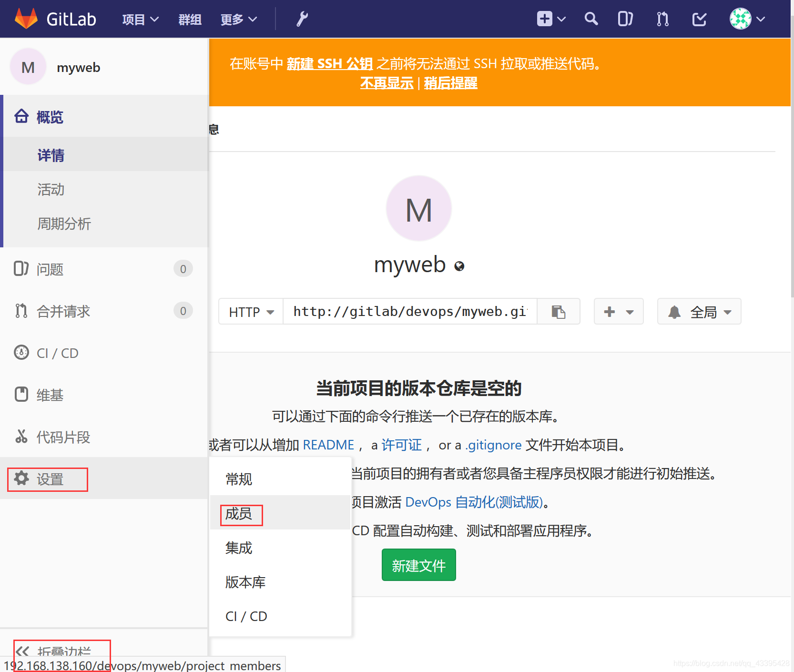The image size is (794, 672).
Task: Select CI / CD in the settings flyout
Action: (280, 616)
